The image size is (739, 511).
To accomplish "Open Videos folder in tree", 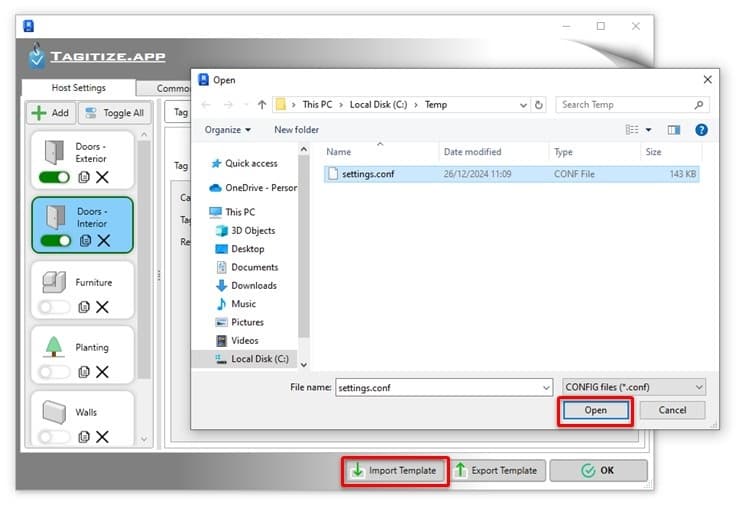I will 238,341.
